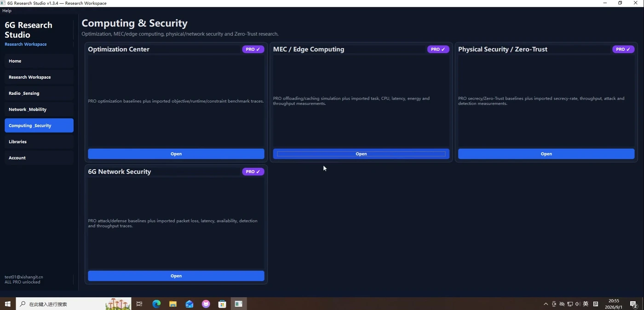Click the 6G Research Studio logo text
The image size is (644, 310).
pos(29,30)
